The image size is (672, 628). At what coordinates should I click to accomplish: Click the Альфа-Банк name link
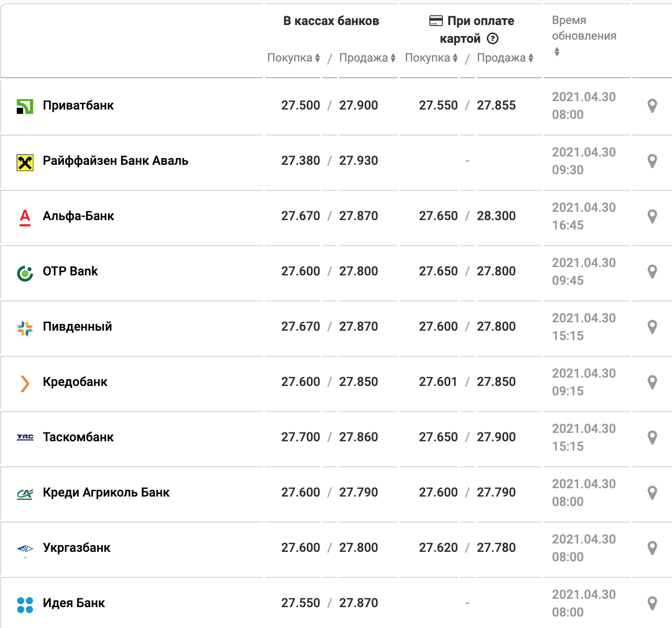[78, 216]
